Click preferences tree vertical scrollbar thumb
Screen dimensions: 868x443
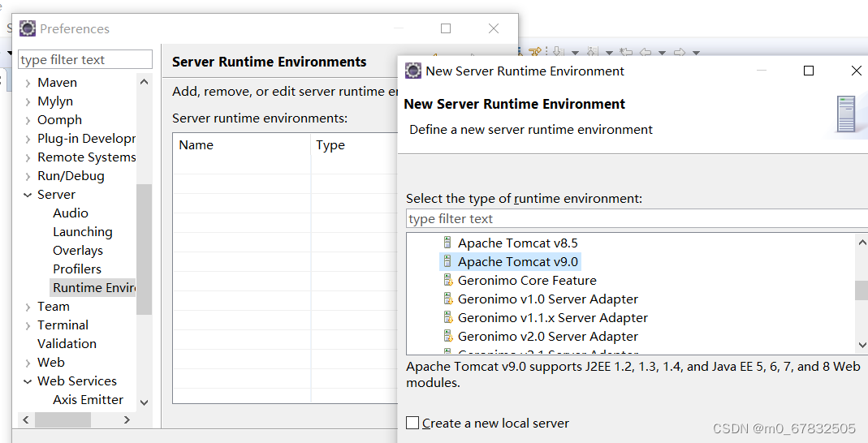(145, 249)
